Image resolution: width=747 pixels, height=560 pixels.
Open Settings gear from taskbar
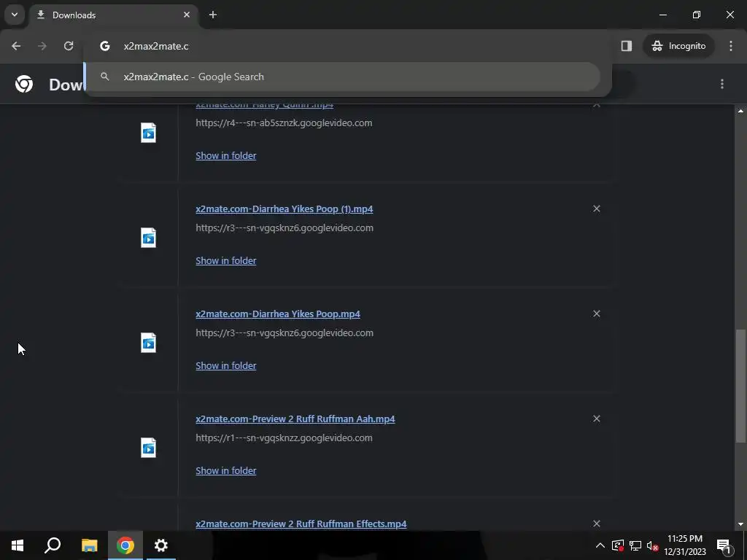click(161, 545)
